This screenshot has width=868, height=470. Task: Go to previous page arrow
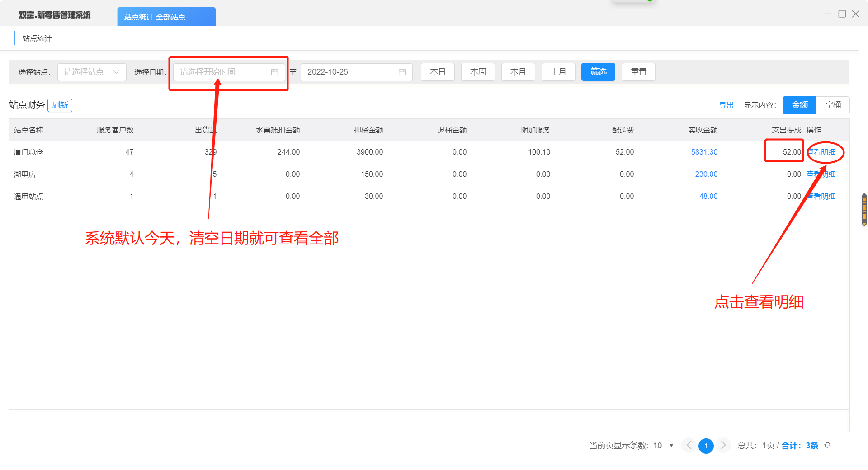(689, 445)
